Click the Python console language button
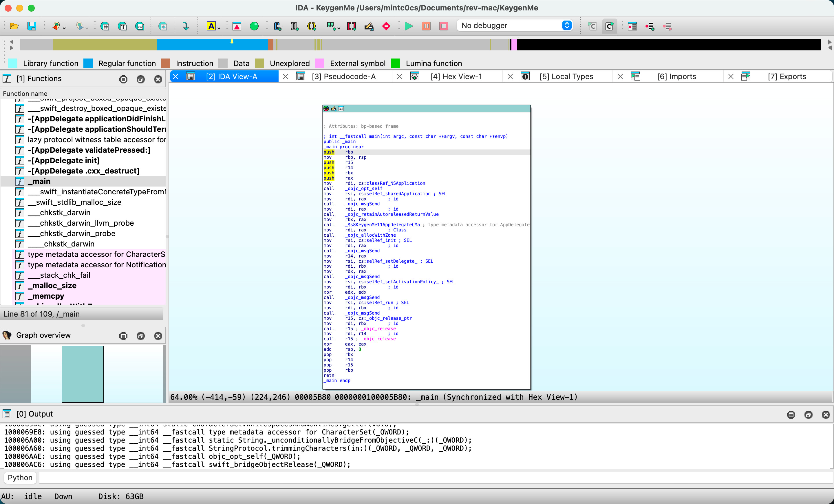This screenshot has height=504, width=834. point(20,478)
